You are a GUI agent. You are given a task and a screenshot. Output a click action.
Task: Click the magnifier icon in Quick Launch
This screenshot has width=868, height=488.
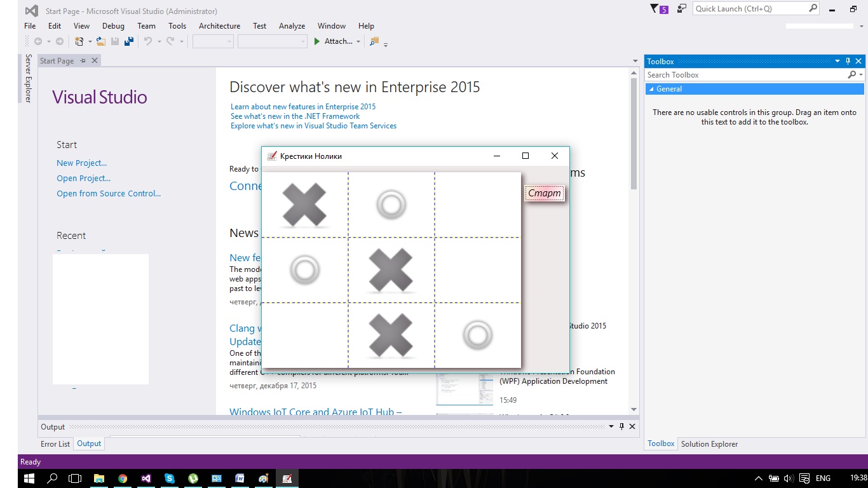click(x=813, y=8)
